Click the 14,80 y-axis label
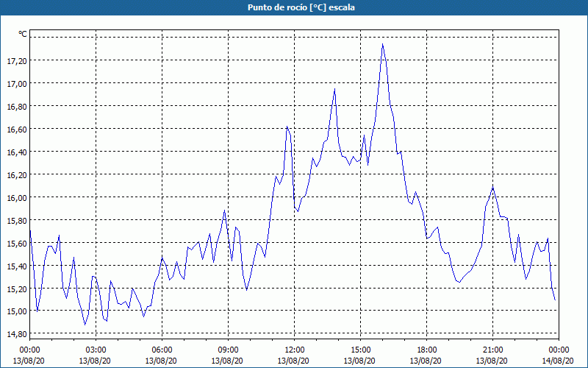The width and height of the screenshot is (588, 368). 17,334
